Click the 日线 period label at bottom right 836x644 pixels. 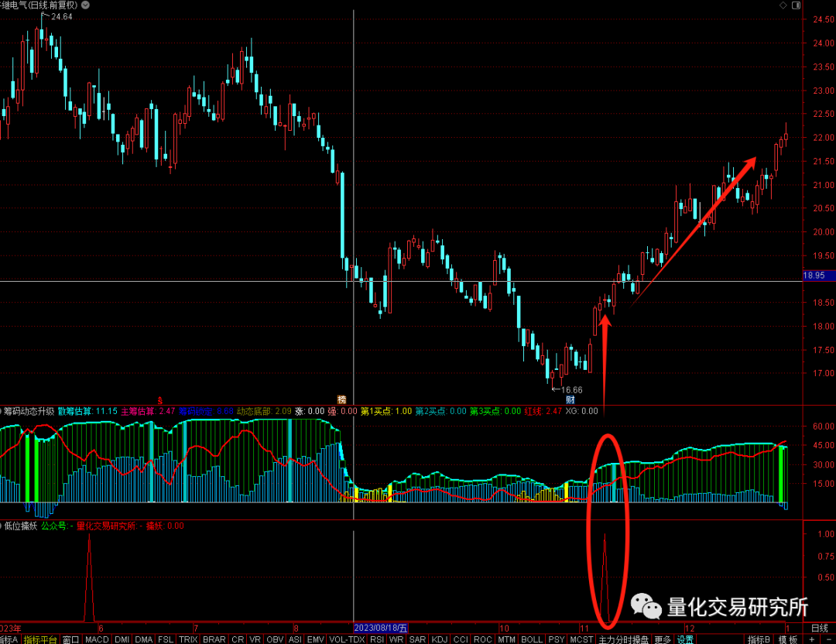point(820,628)
